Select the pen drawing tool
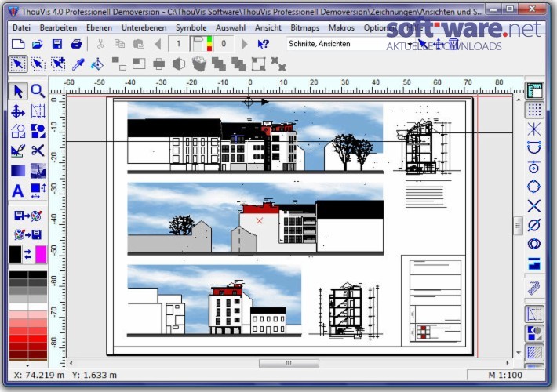557x392 pixels. pyautogui.click(x=18, y=151)
